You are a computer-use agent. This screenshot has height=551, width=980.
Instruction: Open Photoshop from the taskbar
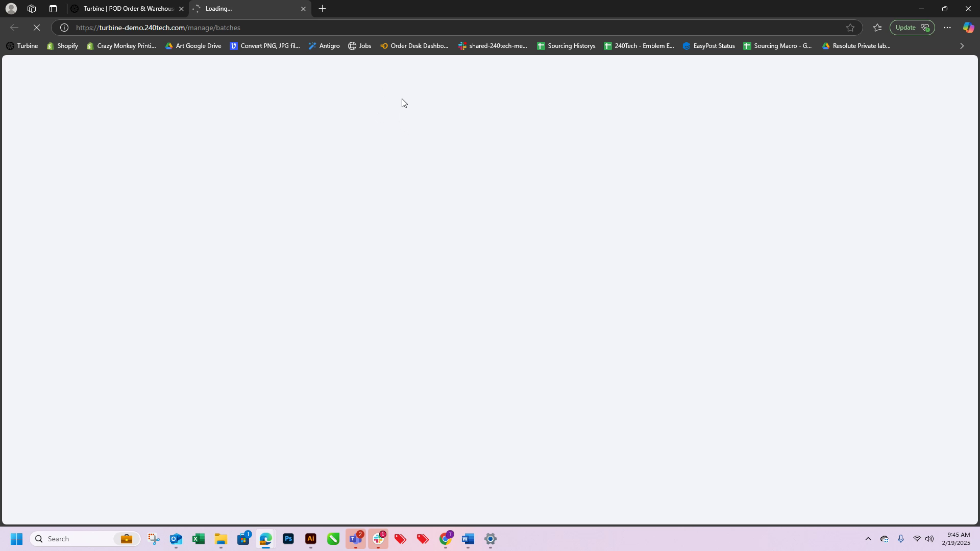[288, 539]
